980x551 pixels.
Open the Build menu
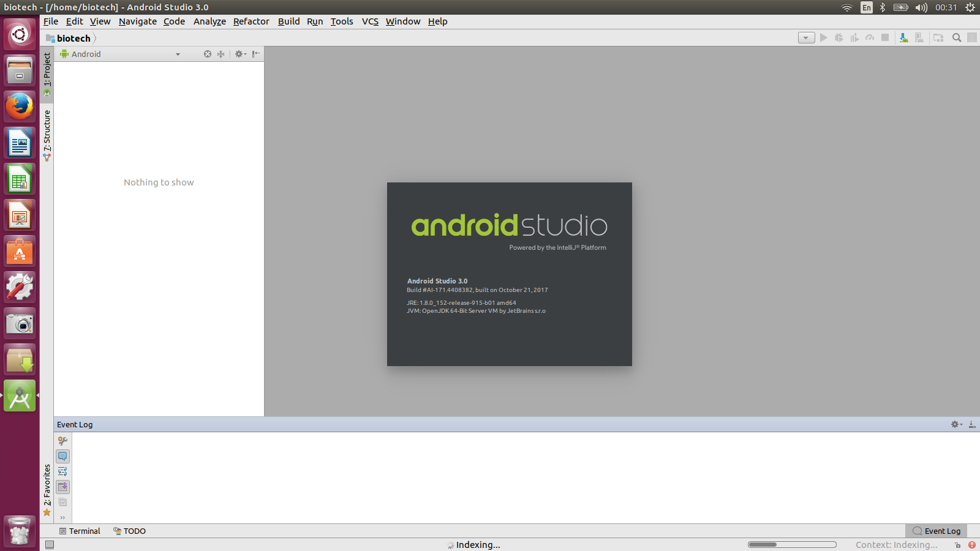click(x=289, y=21)
